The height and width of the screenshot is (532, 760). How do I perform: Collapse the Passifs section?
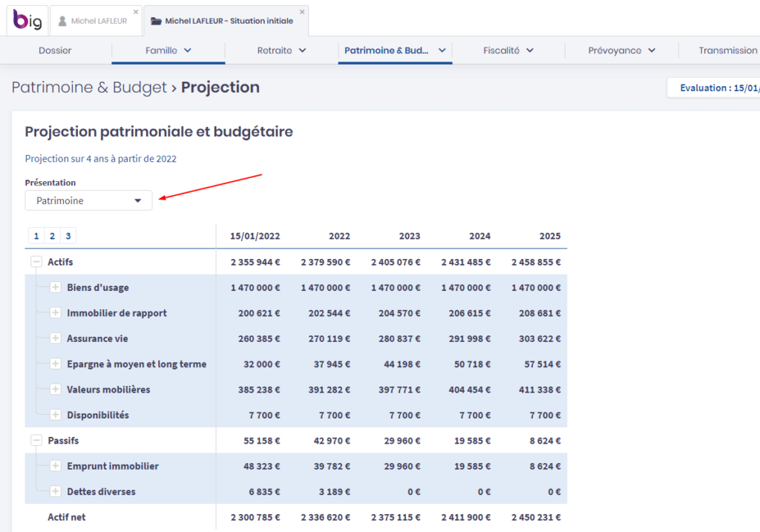pyautogui.click(x=36, y=440)
